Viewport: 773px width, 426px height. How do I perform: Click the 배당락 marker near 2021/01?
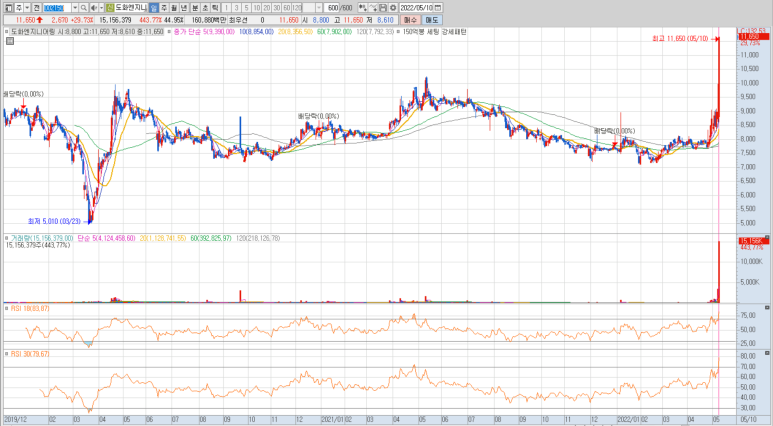pos(318,116)
